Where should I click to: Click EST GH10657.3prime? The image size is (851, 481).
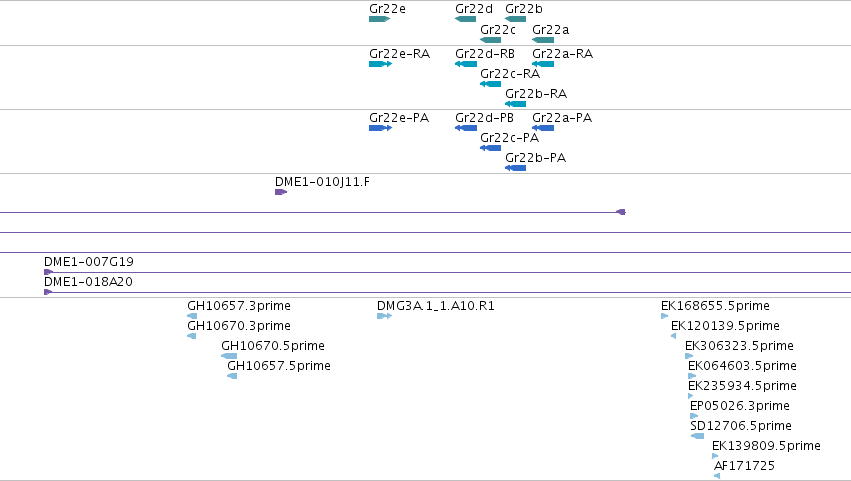[192, 316]
